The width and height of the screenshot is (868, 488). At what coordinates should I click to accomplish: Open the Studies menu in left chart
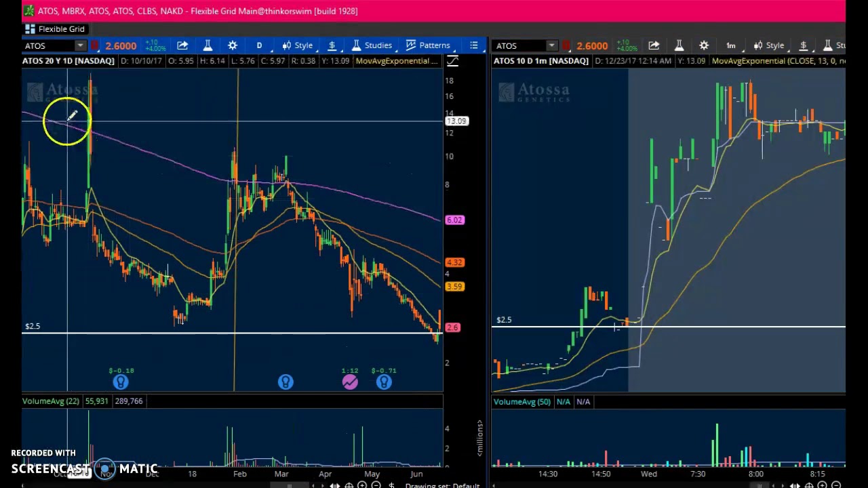[x=371, y=45]
